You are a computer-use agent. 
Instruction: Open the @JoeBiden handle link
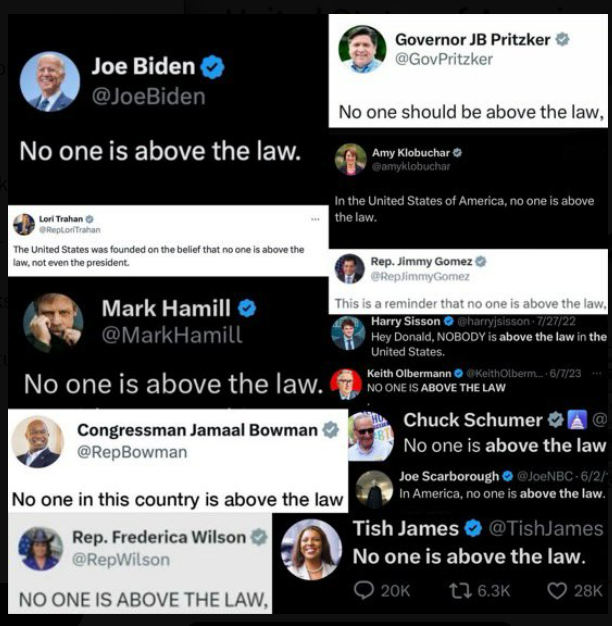click(x=149, y=97)
